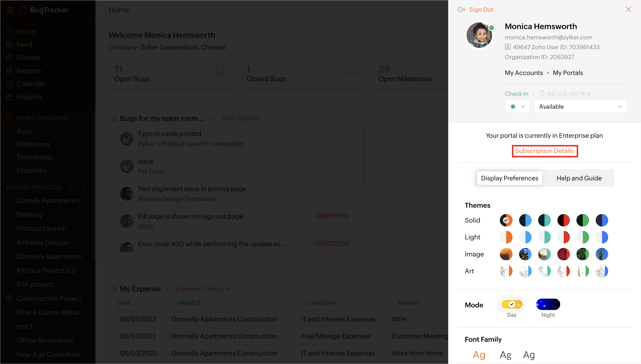This screenshot has height=364, width=641.
Task: Select the Display Preferences tab
Action: [x=509, y=178]
